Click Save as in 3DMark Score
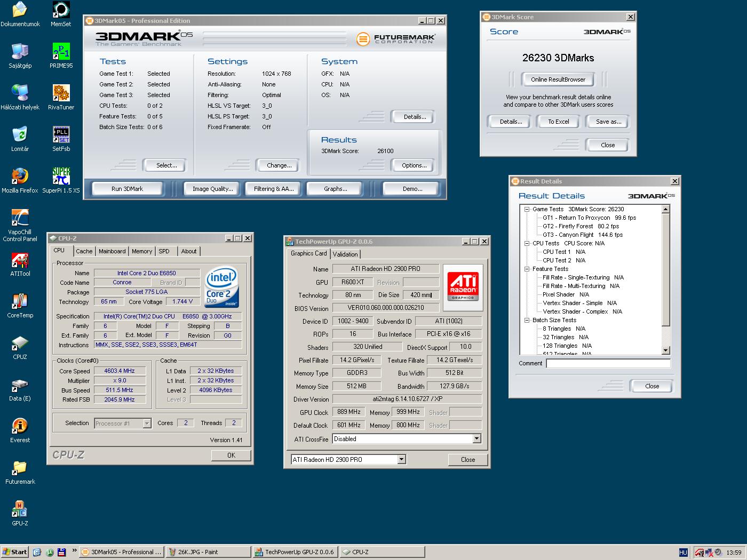The height and width of the screenshot is (560, 747). [x=608, y=122]
